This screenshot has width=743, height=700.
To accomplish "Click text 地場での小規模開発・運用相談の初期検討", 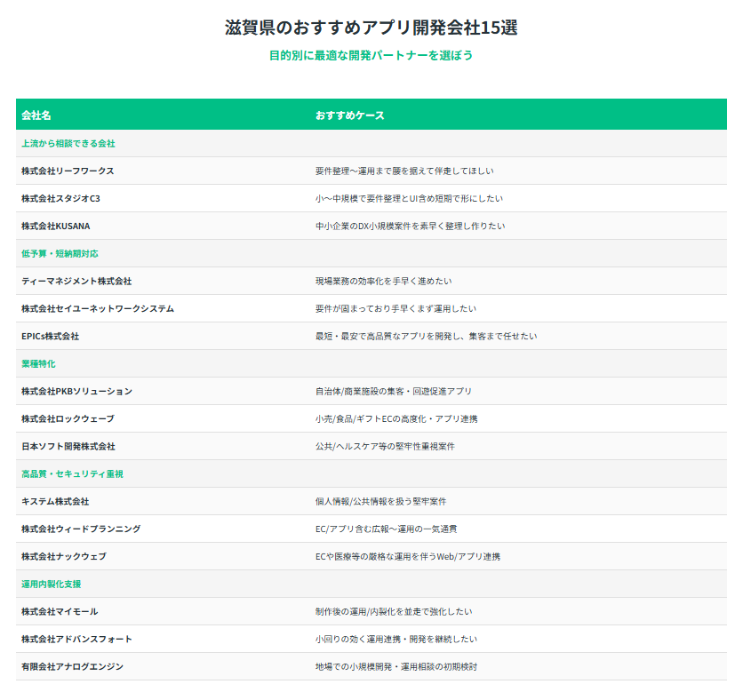I will [x=396, y=666].
